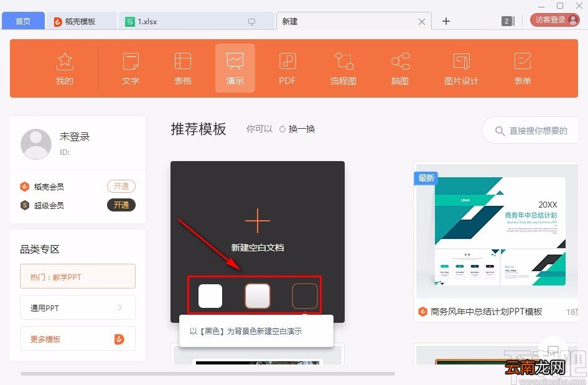Viewport: 588px width, 385px height.
Task: Select the 表单 form icon
Action: click(523, 62)
